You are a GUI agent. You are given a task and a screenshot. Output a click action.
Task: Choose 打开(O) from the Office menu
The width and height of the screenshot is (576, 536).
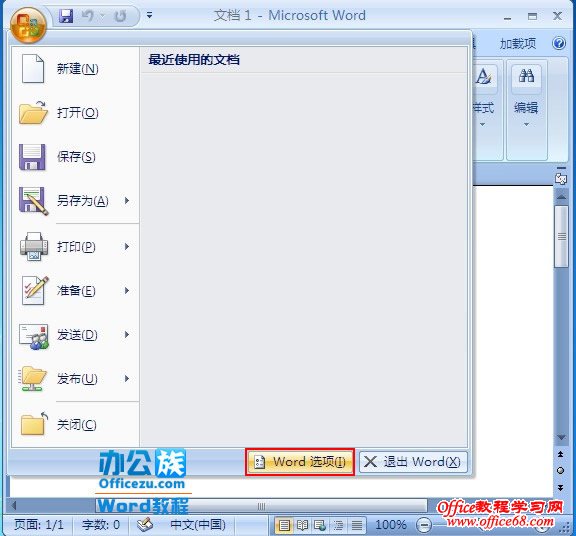point(75,112)
